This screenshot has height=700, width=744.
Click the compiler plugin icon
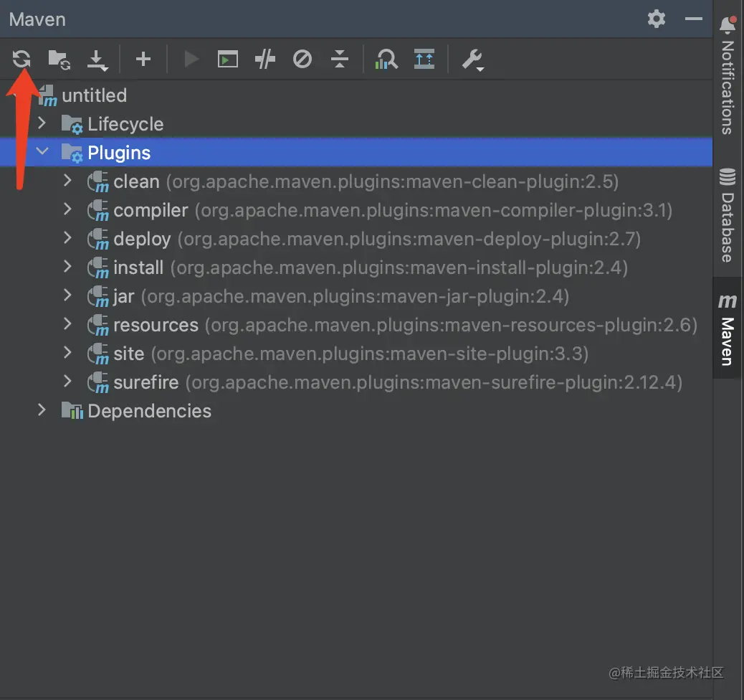click(98, 210)
